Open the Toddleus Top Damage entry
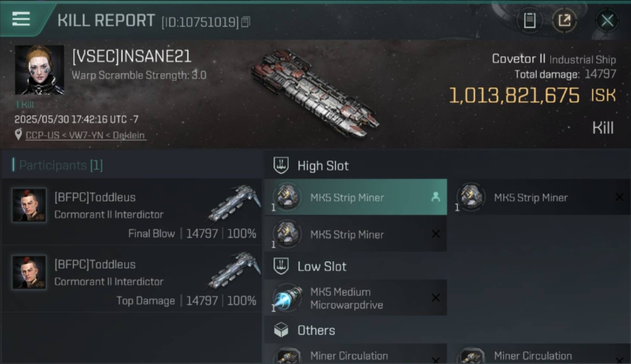The height and width of the screenshot is (364, 631). (x=132, y=279)
